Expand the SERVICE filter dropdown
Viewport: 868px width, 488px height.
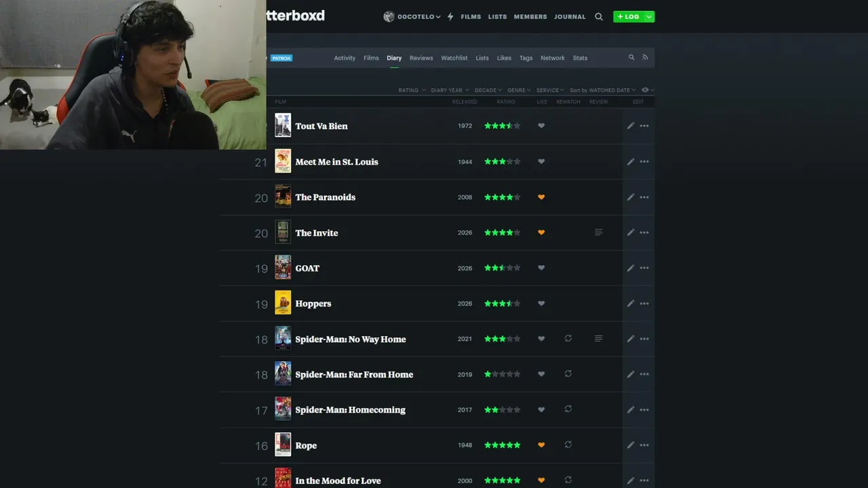coord(550,90)
